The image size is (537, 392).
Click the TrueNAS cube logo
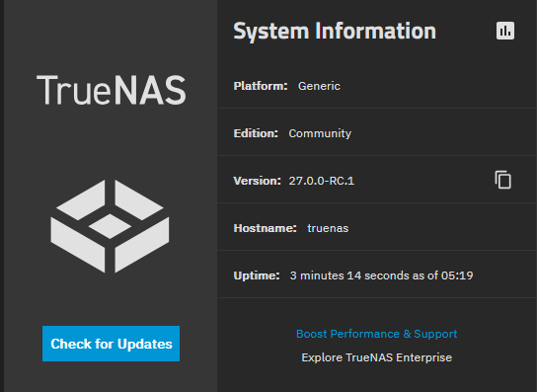pos(110,226)
